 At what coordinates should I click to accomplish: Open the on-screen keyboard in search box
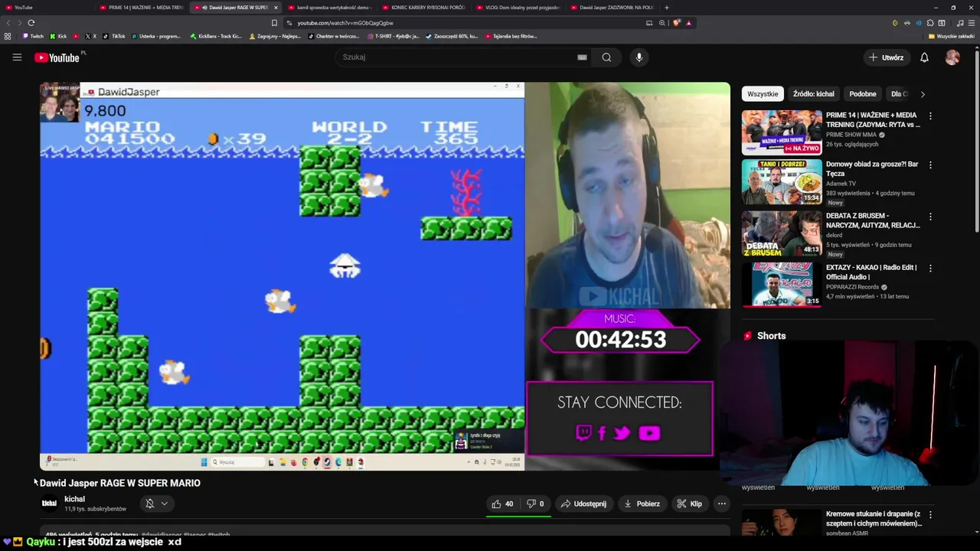tap(582, 57)
